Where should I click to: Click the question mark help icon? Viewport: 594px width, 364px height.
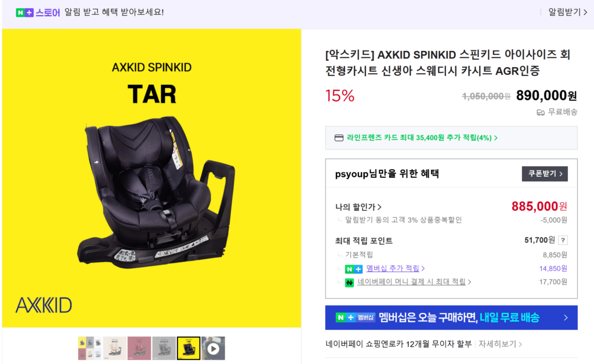(563, 241)
